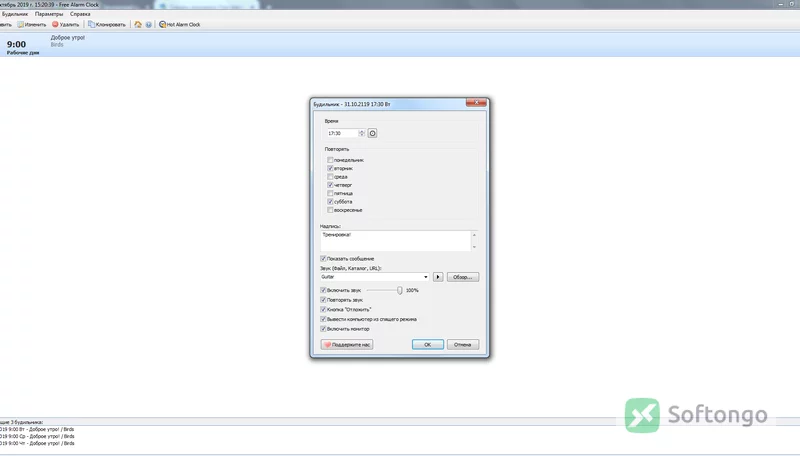Click the Клонировать toolbar icon
The height and width of the screenshot is (456, 800).
coord(91,24)
